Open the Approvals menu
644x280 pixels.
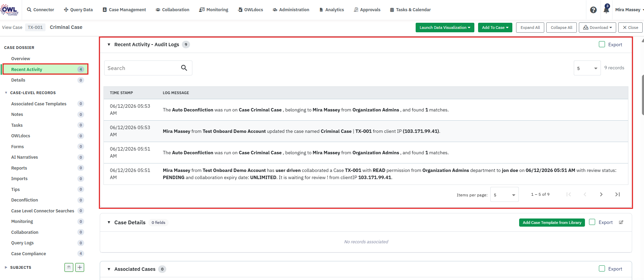[x=367, y=10]
